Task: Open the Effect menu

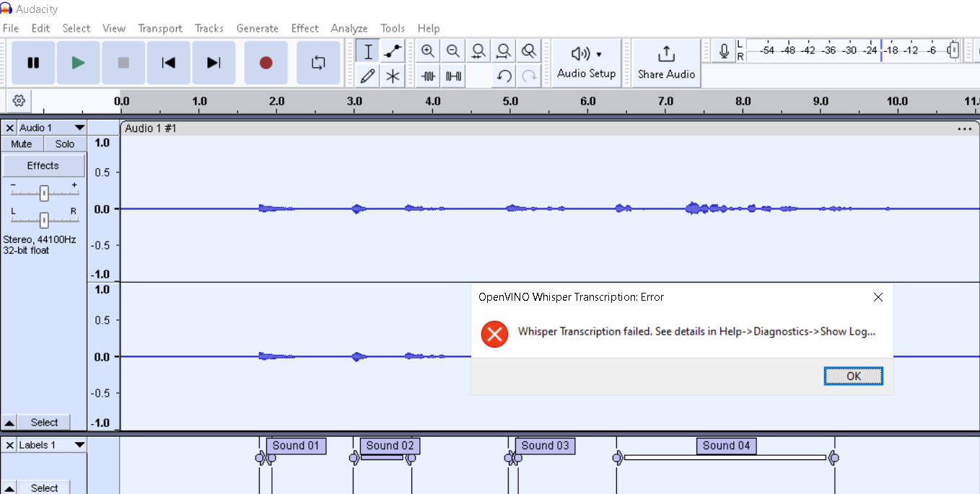Action: (305, 28)
